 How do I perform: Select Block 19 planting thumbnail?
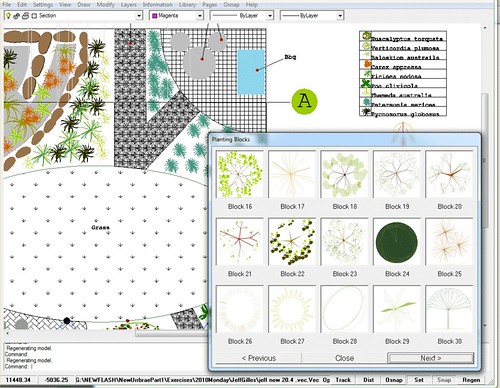point(397,174)
